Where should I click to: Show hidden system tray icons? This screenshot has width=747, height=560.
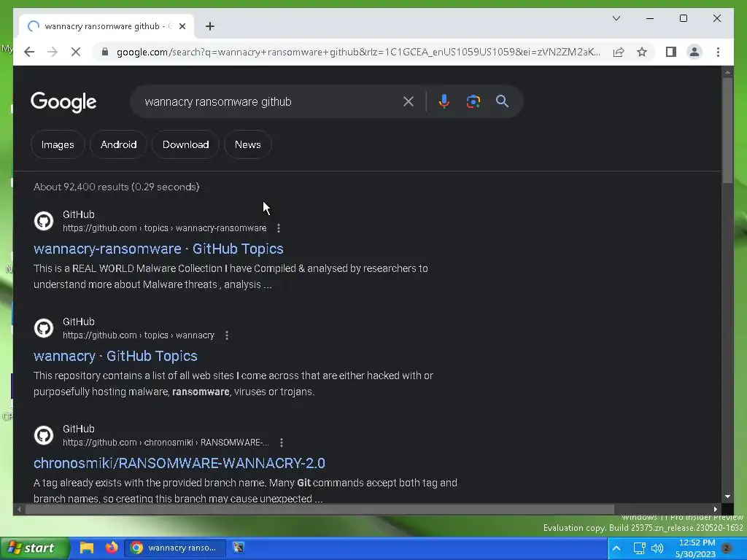click(x=616, y=548)
